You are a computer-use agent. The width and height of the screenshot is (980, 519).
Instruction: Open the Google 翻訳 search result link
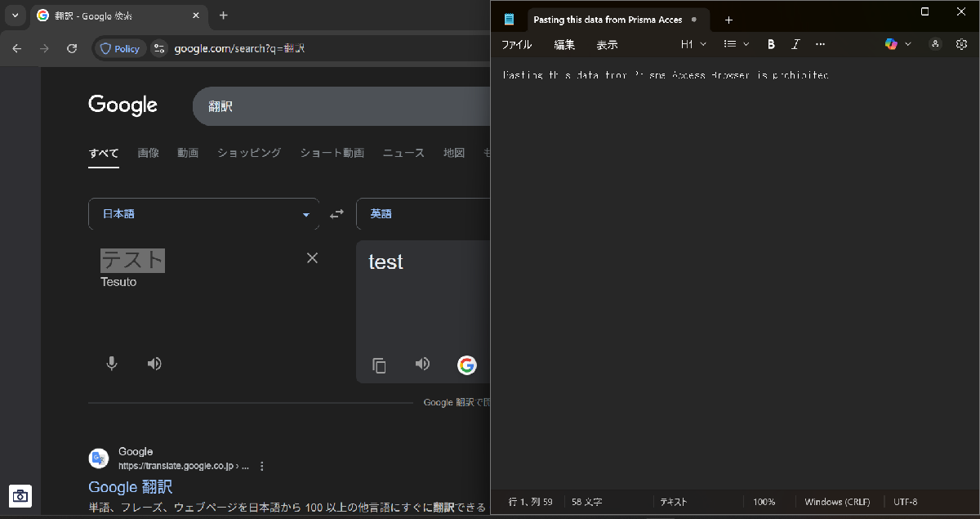131,487
